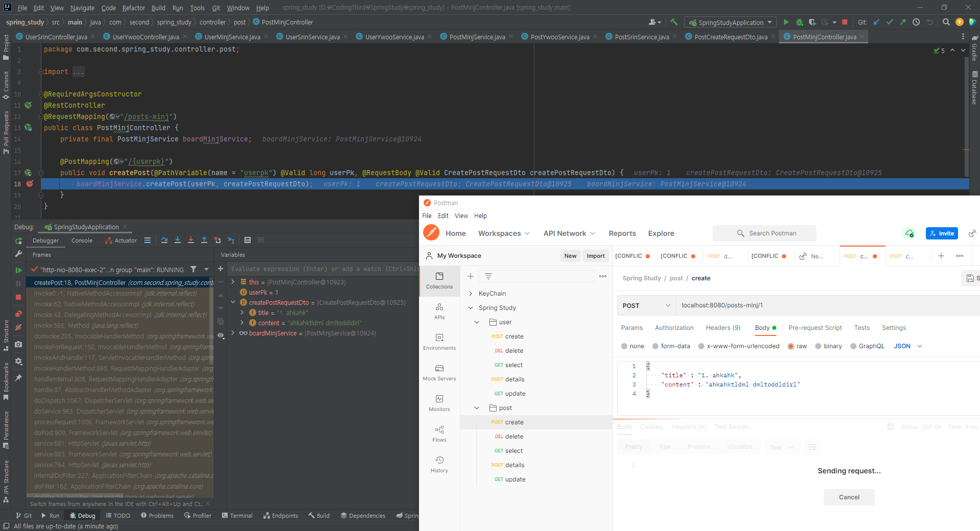Open Monitors in Postman sidebar

tap(439, 403)
